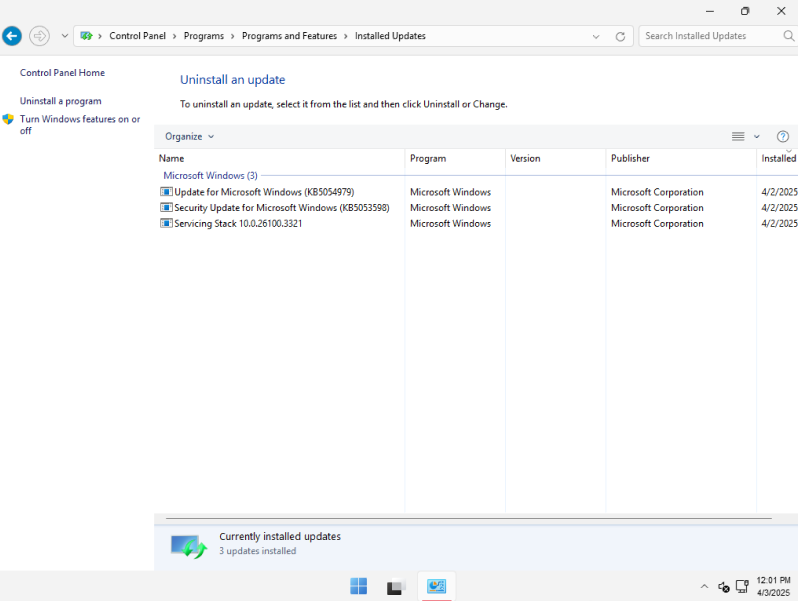
Task: Select Security Update for Microsoft Windows (KB5053598)
Action: coord(281,208)
